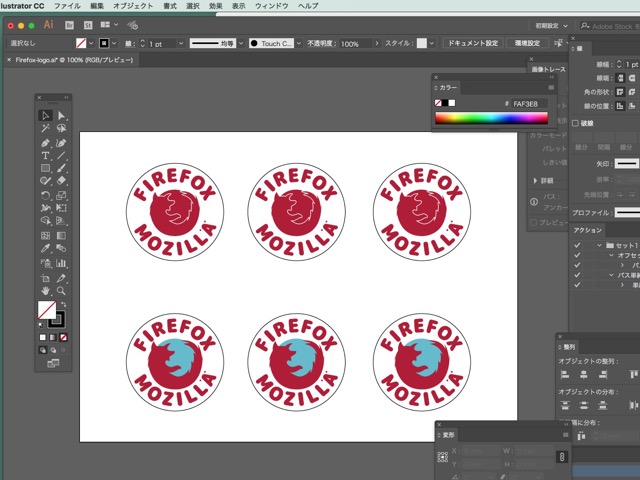Image resolution: width=640 pixels, height=480 pixels.
Task: Select the Curvature tool
Action: pyautogui.click(x=61, y=143)
